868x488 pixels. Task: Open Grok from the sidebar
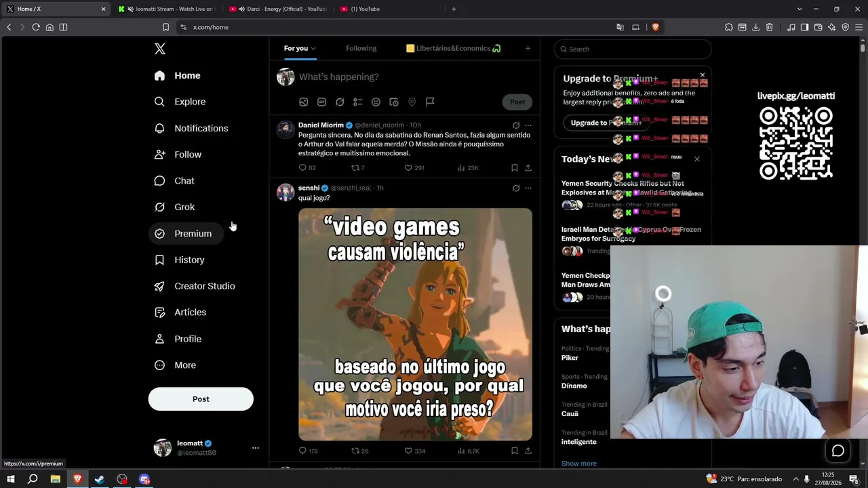(x=174, y=207)
